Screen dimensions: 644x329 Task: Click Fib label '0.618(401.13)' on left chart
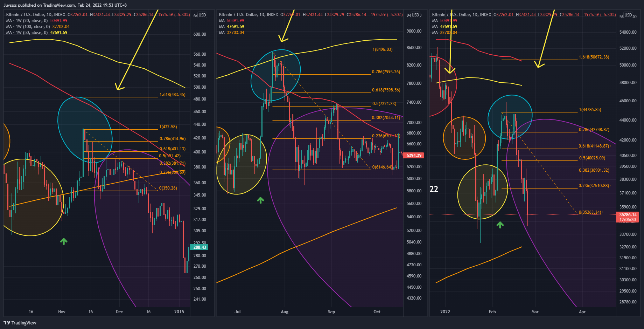(x=173, y=149)
